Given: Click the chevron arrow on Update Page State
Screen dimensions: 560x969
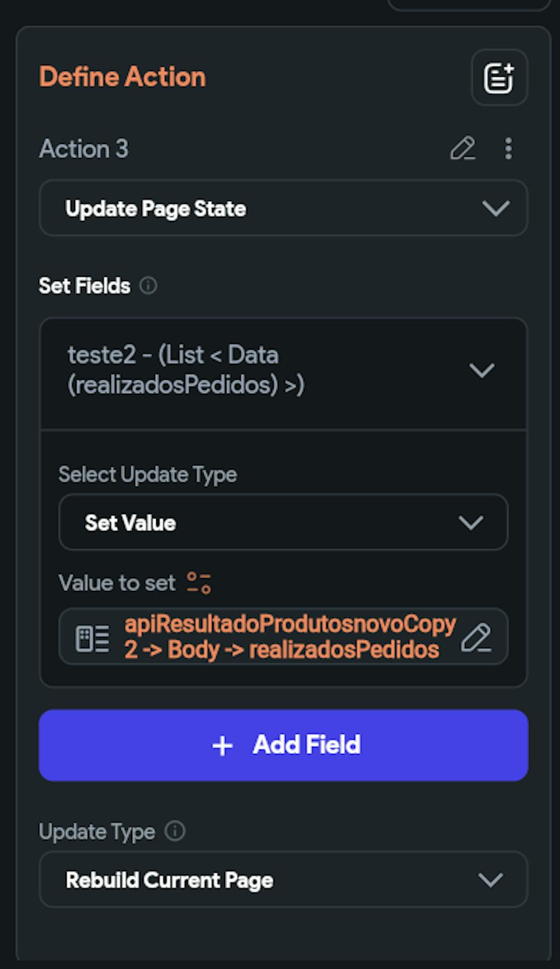Looking at the screenshot, I should point(496,208).
